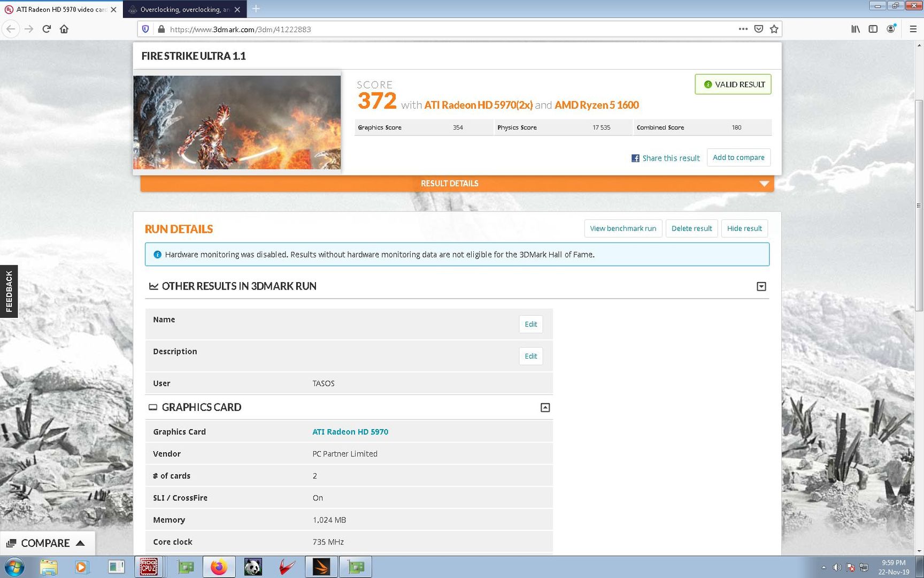The width and height of the screenshot is (924, 578).
Task: Open the media player taskbar icon
Action: tap(81, 567)
